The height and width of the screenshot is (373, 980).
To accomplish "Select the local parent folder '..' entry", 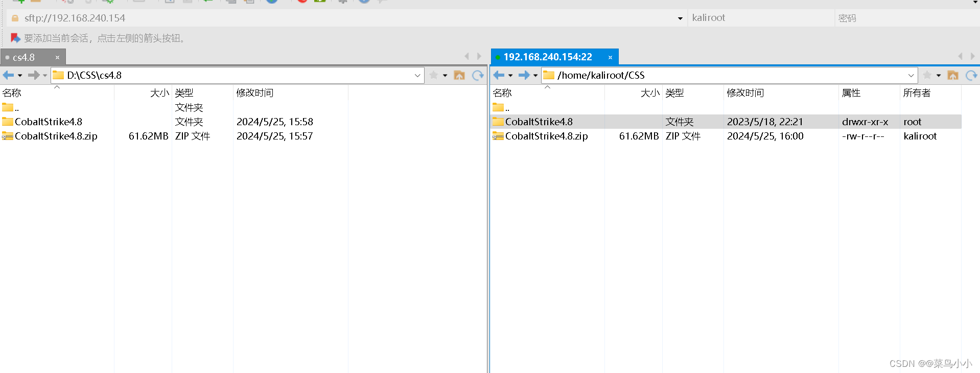I will pos(11,108).
